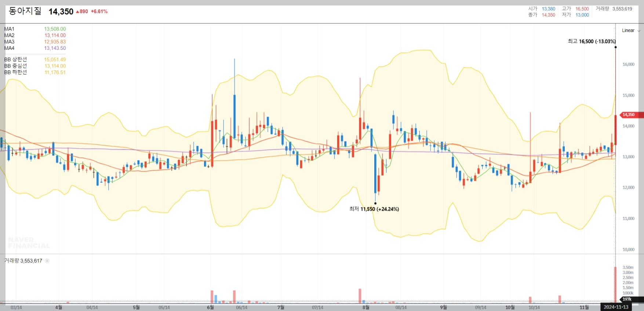Click the 종가 14,350 closing price
644x311 pixels.
coord(542,15)
